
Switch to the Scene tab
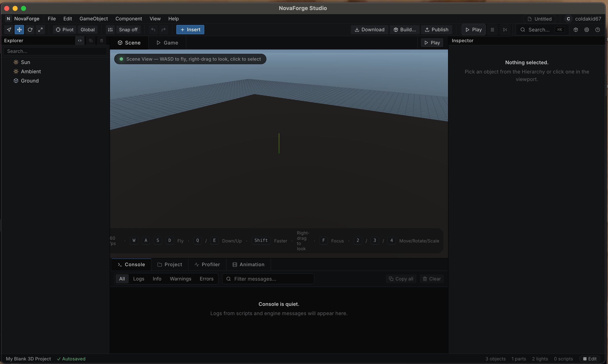pyautogui.click(x=129, y=43)
